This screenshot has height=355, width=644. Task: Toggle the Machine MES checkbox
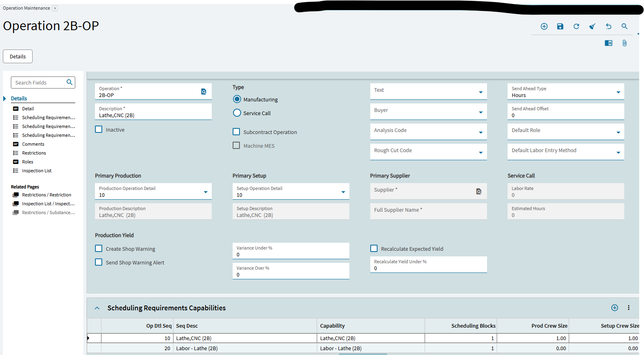[236, 145]
